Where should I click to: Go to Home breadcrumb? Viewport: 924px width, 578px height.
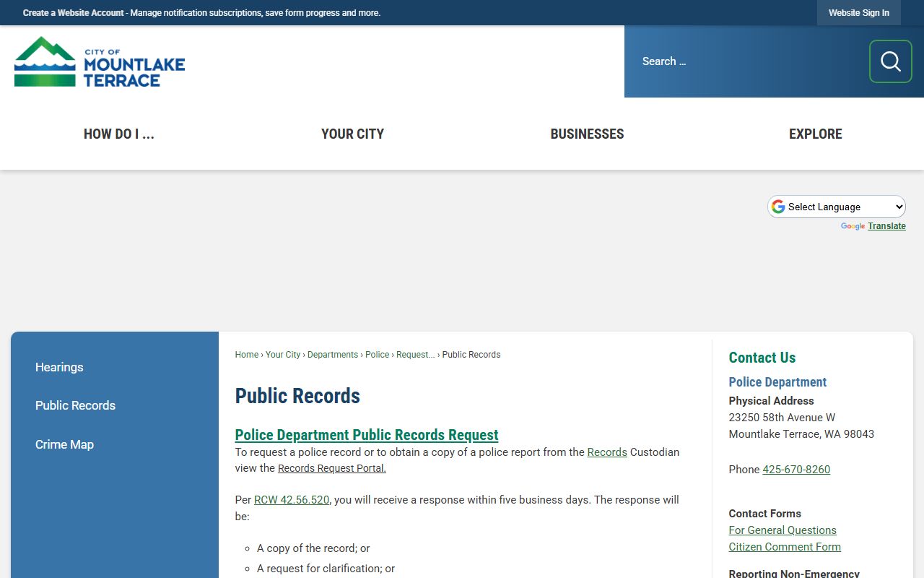pos(247,355)
